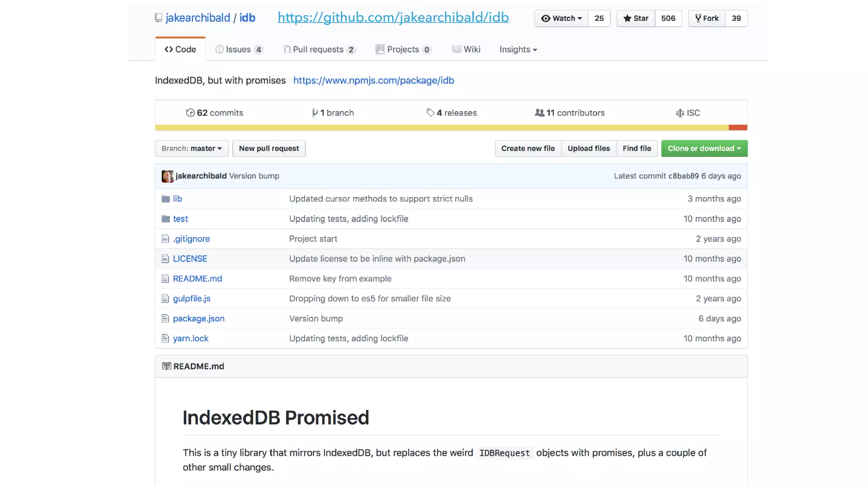Screen dimensions: 868x488
Task: Click the ISC license scale icon
Action: (680, 113)
